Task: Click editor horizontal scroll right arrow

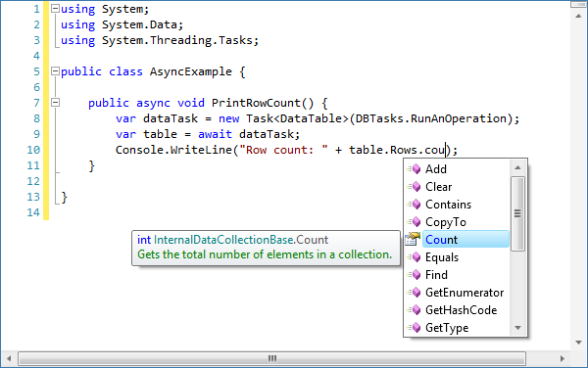Action: [563, 358]
